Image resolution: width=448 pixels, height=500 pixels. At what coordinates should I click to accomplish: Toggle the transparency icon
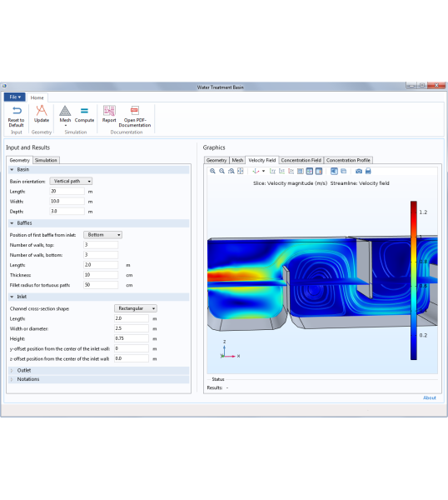pyautogui.click(x=343, y=171)
